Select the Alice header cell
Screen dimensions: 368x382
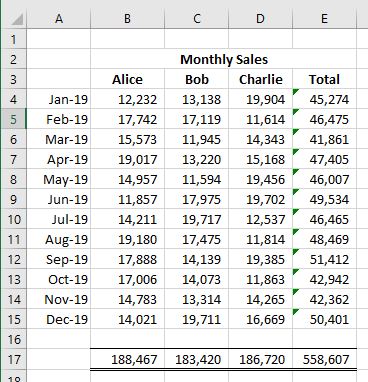[x=127, y=79]
